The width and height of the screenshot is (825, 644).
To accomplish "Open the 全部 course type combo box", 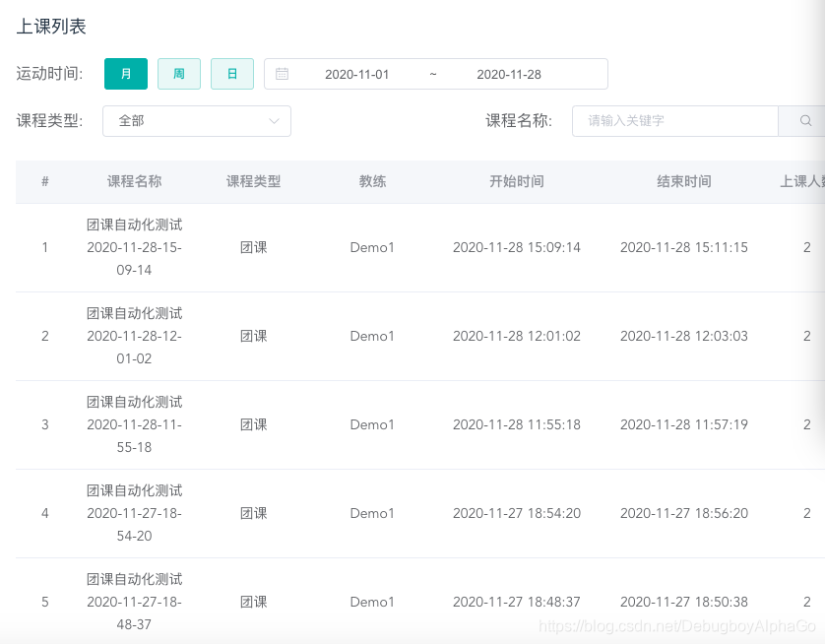I will 197,121.
